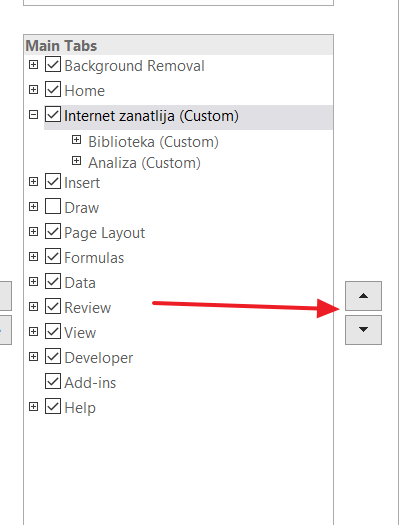Select the Formulas tab item

[94, 258]
